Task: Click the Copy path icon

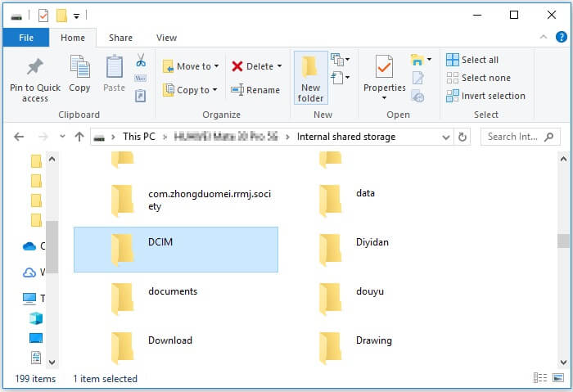Action: coord(141,78)
